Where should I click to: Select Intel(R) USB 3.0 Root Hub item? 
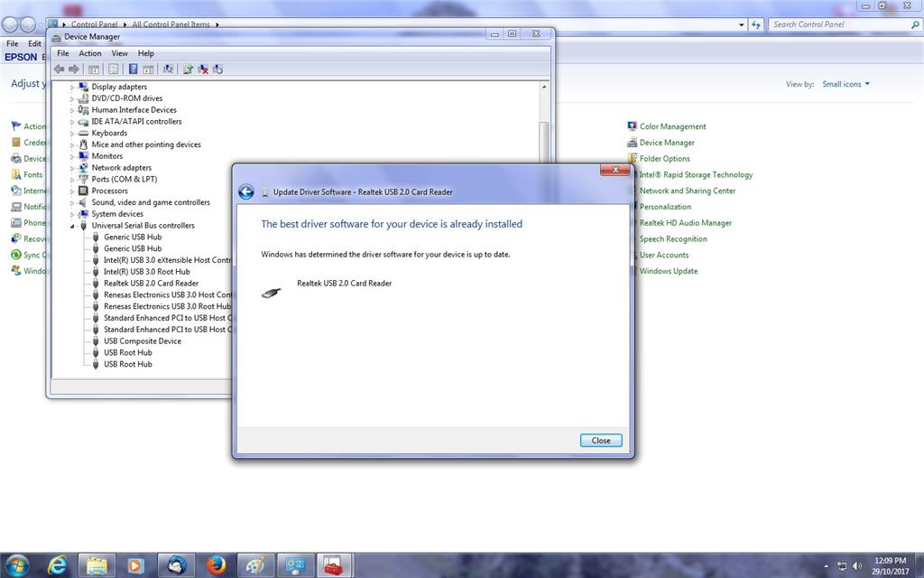(147, 272)
